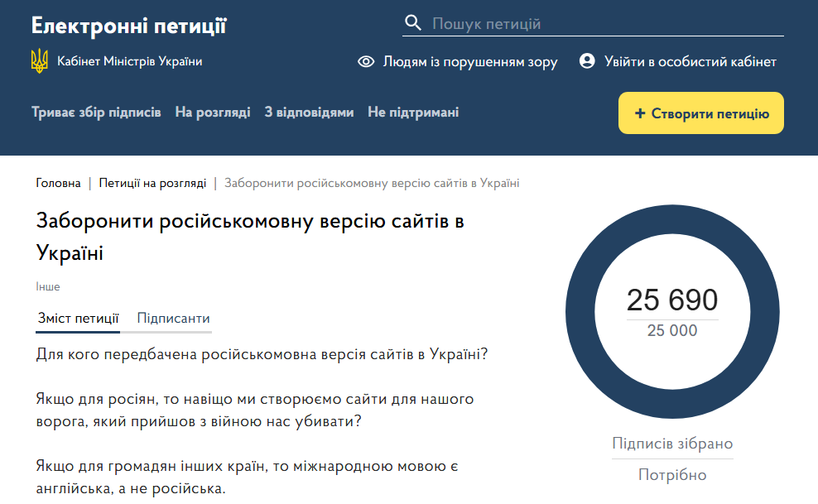The width and height of the screenshot is (818, 504).
Task: Enable 'Людям із порушенням зору' accessibility mode
Action: click(x=469, y=62)
